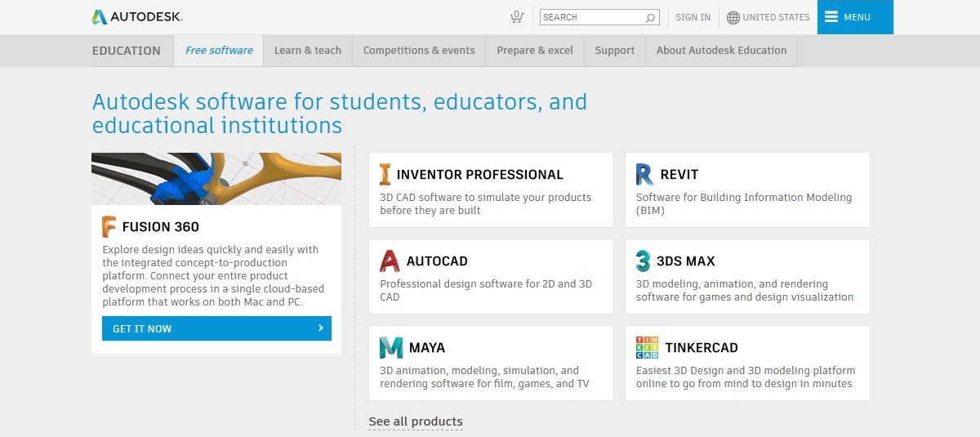Click the 3ds Max 3 icon
The image size is (980, 437).
[644, 261]
